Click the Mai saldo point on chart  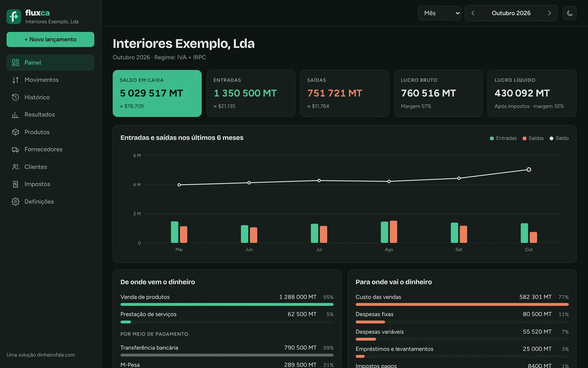coord(179,185)
